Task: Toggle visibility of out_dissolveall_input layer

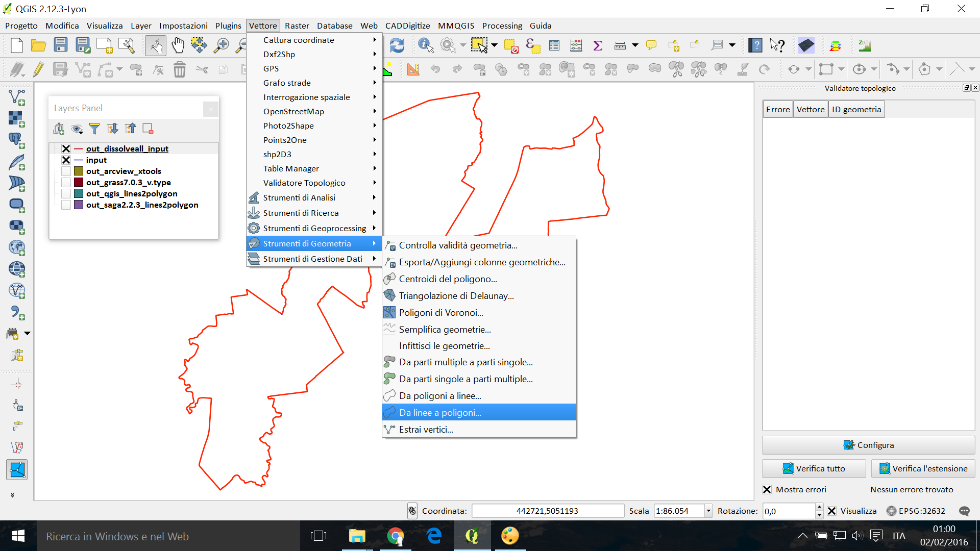Action: click(66, 148)
